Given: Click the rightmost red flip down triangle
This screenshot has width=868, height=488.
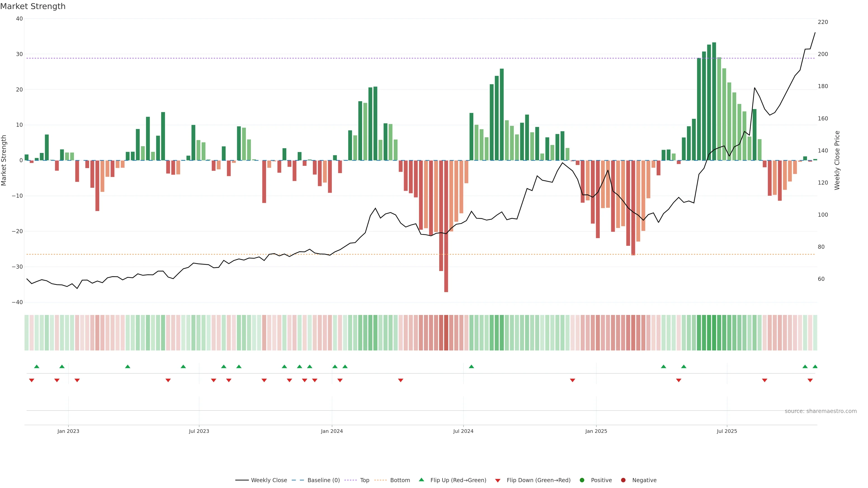Looking at the screenshot, I should pyautogui.click(x=810, y=380).
